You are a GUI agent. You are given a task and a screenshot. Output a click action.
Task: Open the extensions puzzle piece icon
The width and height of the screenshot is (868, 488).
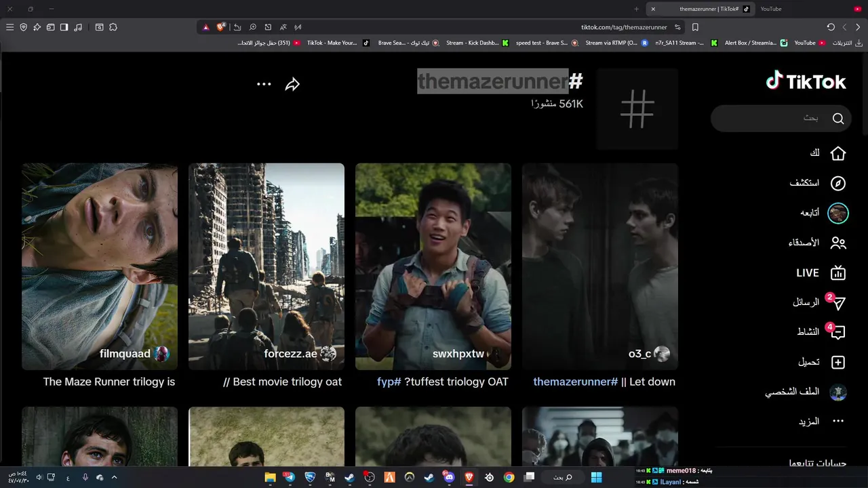point(113,27)
